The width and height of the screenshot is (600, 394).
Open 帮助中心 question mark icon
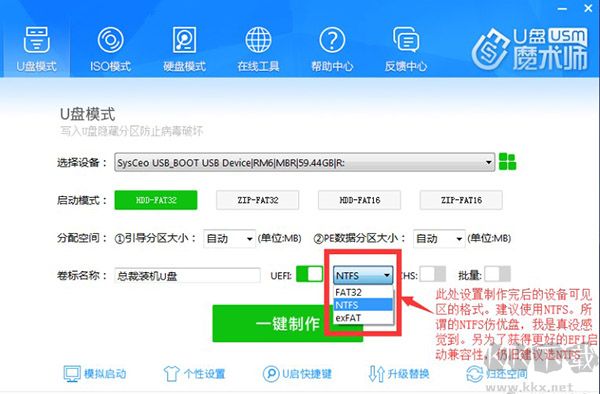(332, 40)
